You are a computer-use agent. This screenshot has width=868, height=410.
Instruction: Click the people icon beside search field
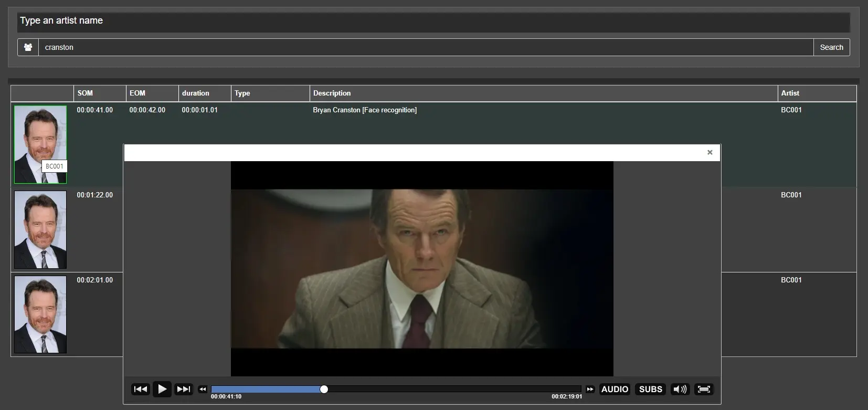click(x=28, y=47)
